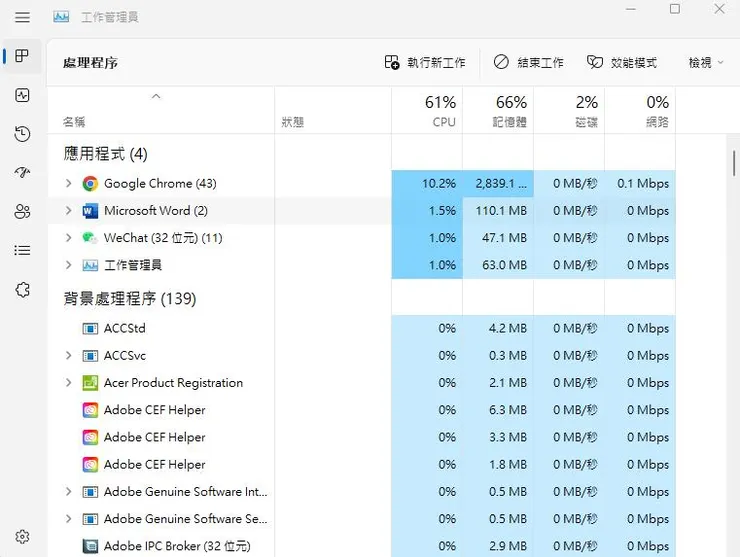
Task: Select the 處理程序 page title
Action: (x=90, y=63)
